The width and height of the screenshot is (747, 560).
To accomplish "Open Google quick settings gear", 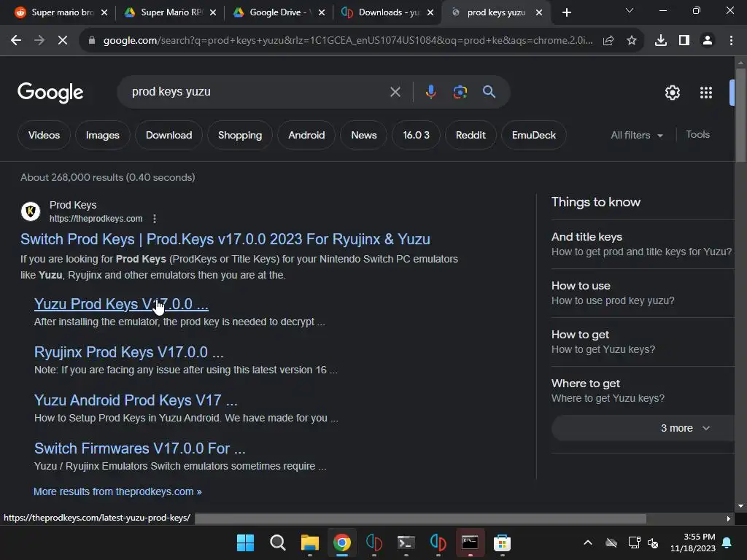I will 672,93.
